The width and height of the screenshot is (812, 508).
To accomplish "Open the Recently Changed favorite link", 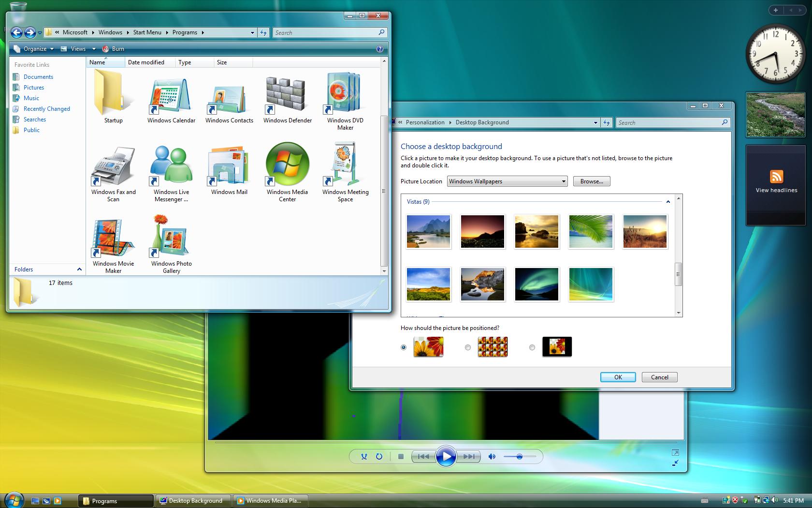I will tap(46, 109).
